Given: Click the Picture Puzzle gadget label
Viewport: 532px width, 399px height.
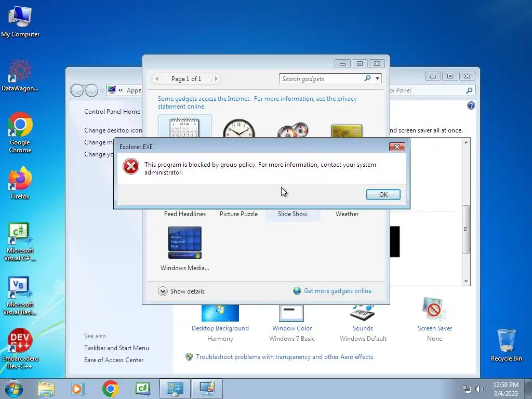Looking at the screenshot, I should point(238,214).
